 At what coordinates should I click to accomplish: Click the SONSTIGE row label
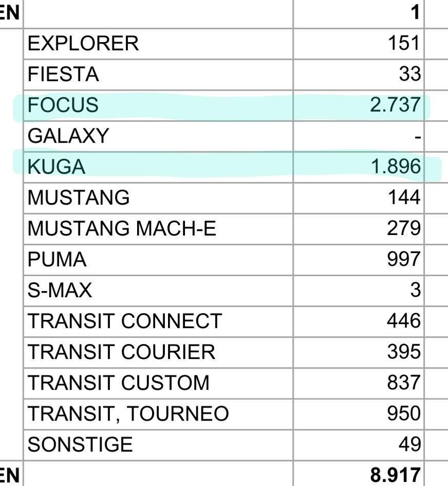point(80,444)
